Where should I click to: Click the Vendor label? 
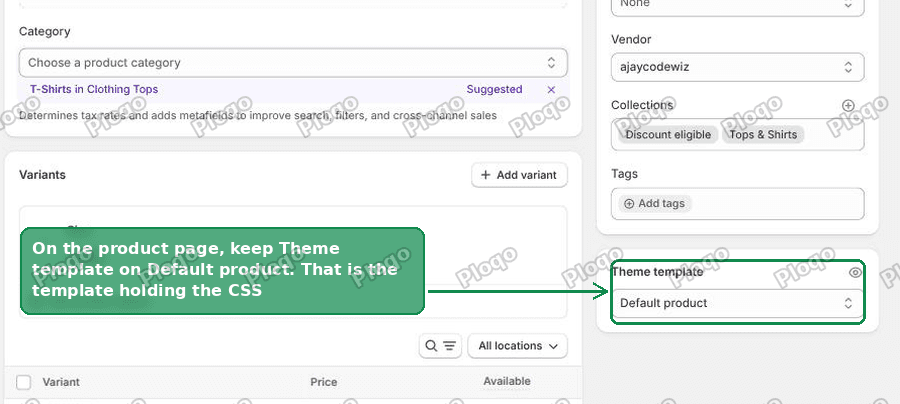click(631, 40)
